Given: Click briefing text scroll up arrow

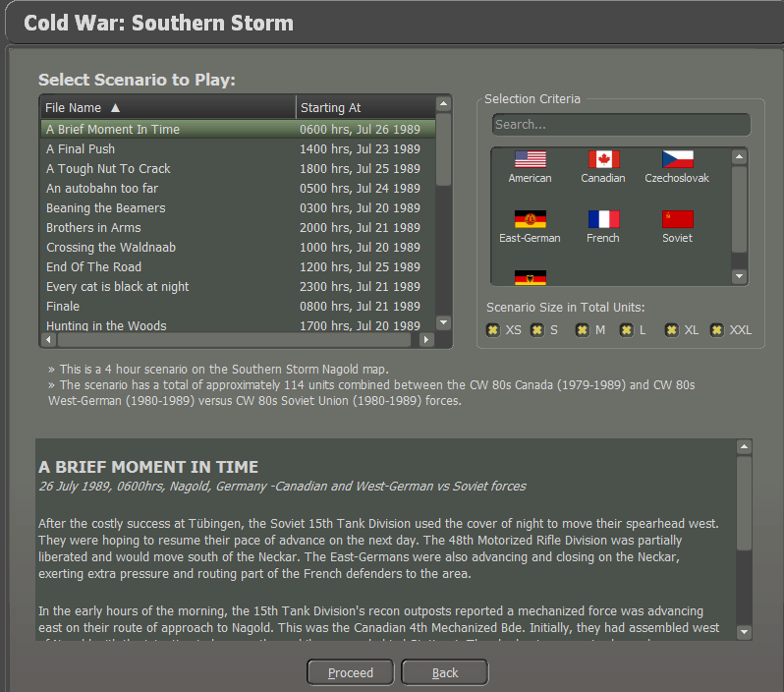Looking at the screenshot, I should coord(744,447).
